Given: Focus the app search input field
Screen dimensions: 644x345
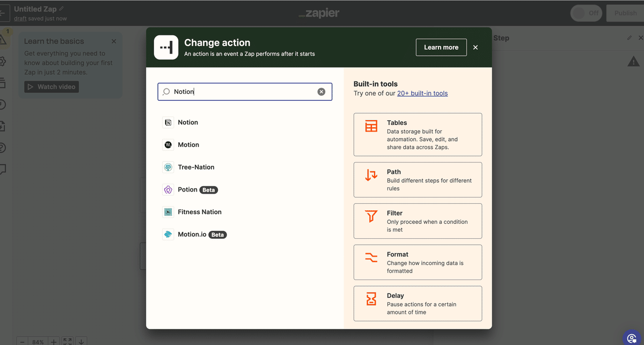Looking at the screenshot, I should tap(245, 92).
